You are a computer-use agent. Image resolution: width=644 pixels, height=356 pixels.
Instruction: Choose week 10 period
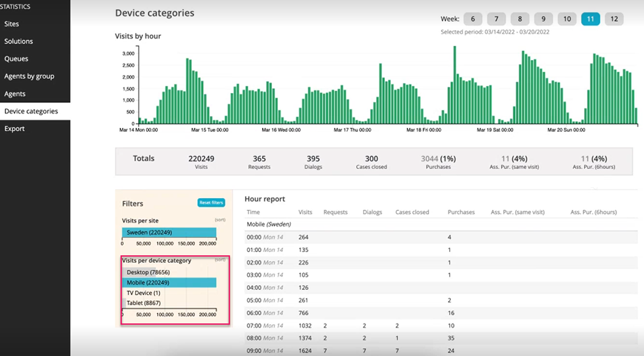click(567, 19)
